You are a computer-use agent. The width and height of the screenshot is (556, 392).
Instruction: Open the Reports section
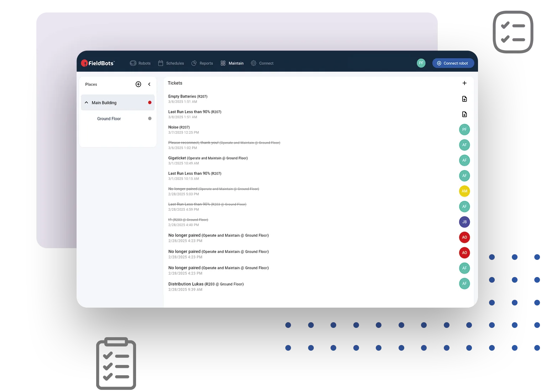point(202,63)
